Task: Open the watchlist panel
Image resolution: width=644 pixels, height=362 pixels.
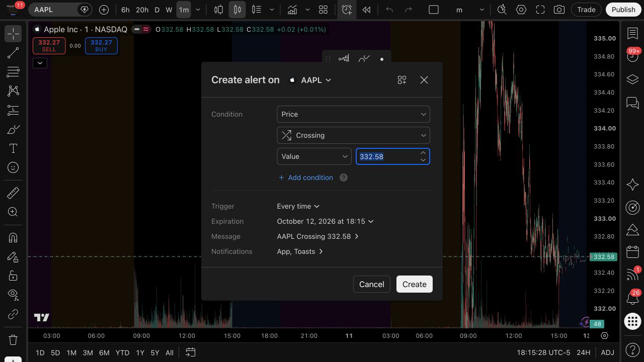Action: (632, 34)
